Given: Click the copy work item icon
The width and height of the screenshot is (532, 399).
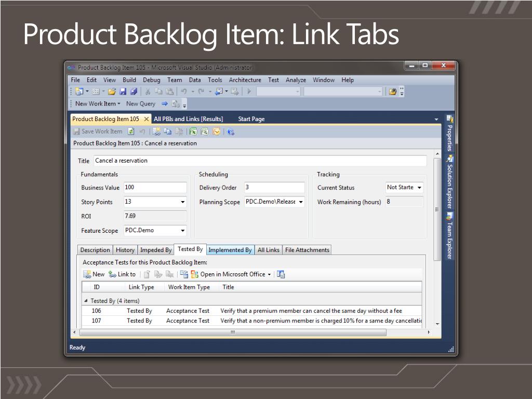Looking at the screenshot, I should point(168,131).
